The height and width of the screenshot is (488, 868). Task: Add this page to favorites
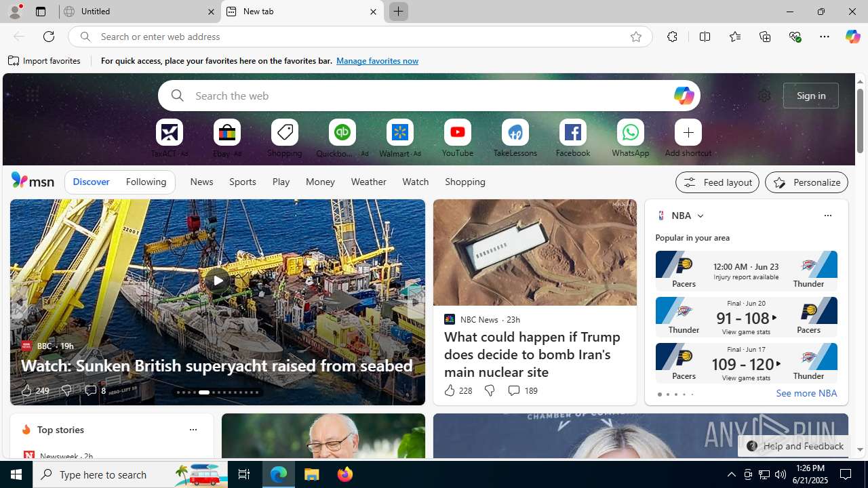635,37
